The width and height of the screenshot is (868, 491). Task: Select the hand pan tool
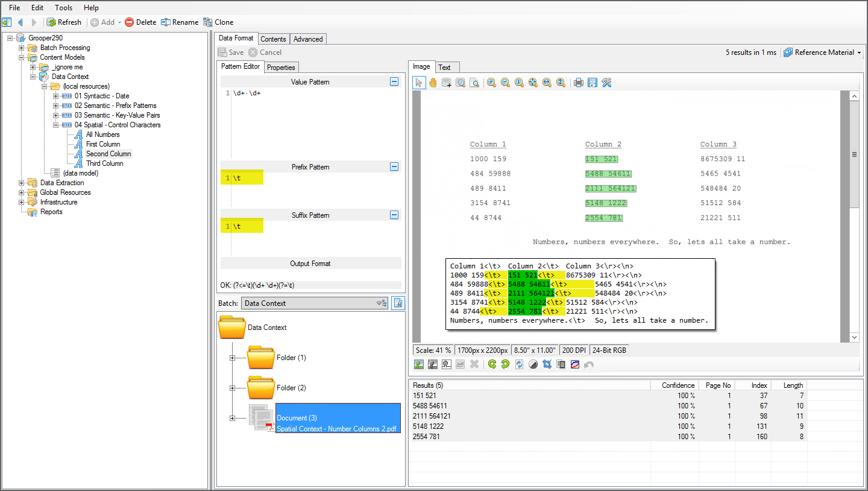pos(433,83)
